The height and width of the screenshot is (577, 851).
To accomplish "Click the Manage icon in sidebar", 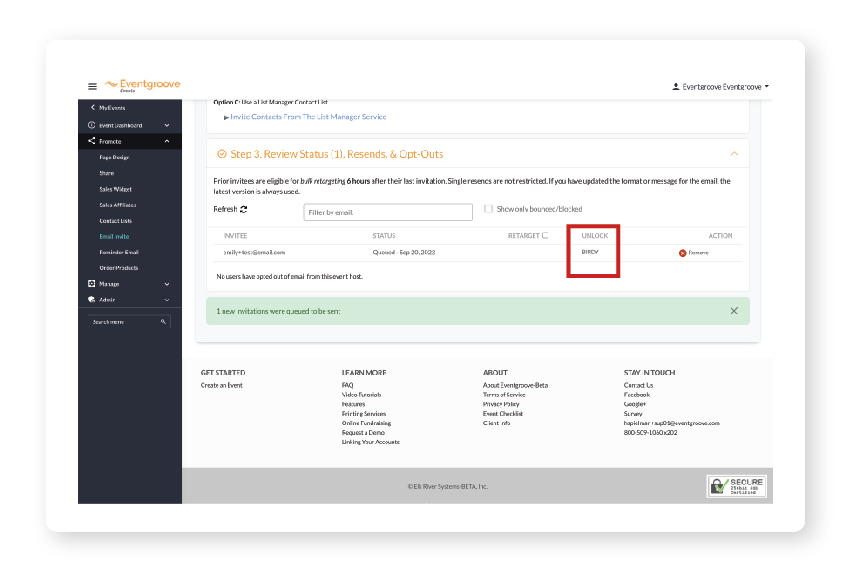I will (x=91, y=283).
